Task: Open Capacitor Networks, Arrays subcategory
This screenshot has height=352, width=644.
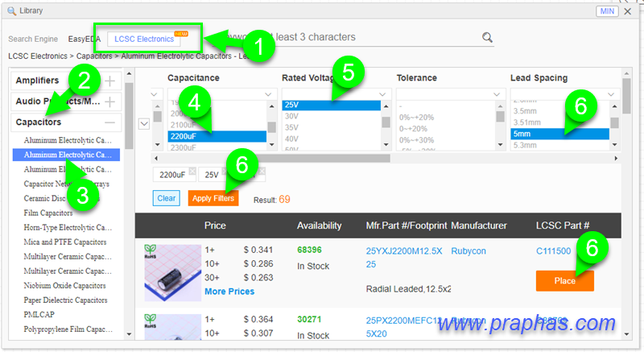Action: coord(66,184)
